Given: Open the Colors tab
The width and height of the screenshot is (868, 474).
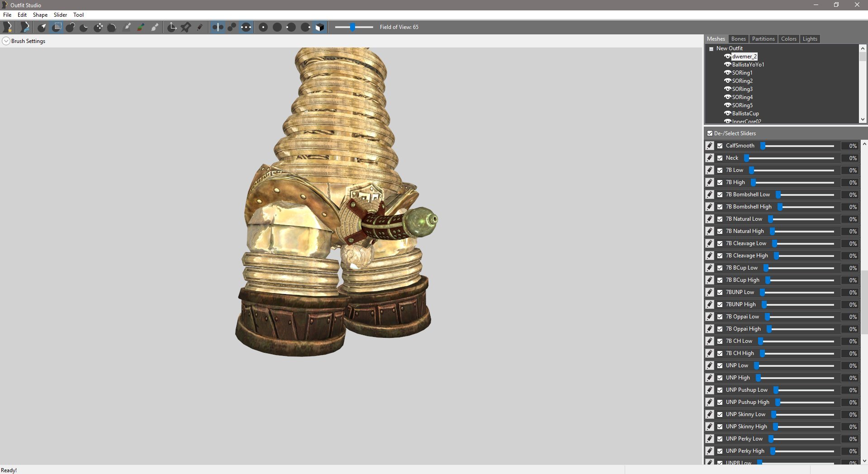Looking at the screenshot, I should tap(788, 39).
